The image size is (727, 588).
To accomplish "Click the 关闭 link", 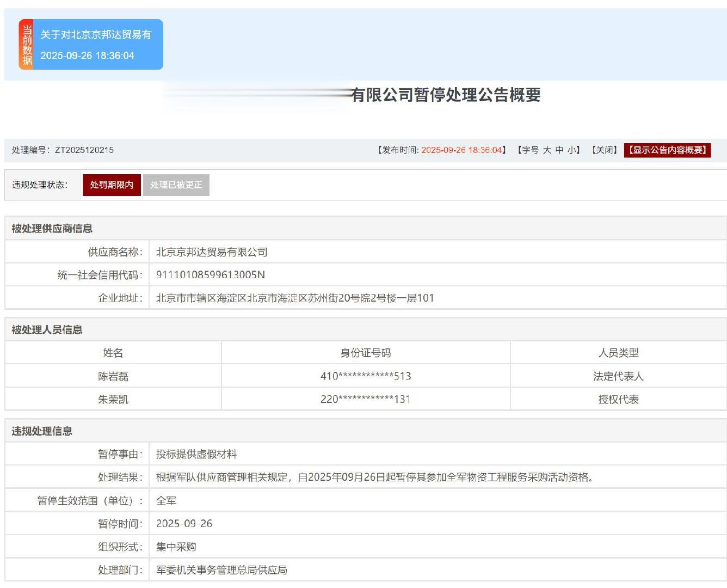I will [x=604, y=150].
